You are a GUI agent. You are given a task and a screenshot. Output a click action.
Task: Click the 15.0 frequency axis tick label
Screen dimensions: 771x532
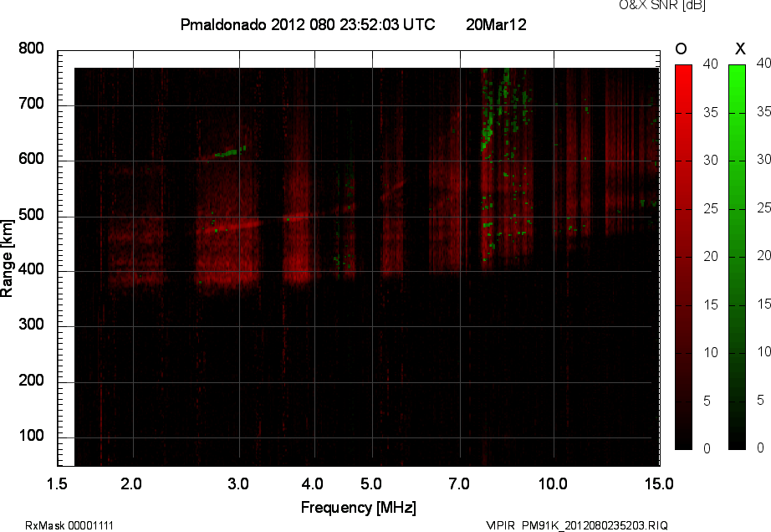(x=659, y=483)
